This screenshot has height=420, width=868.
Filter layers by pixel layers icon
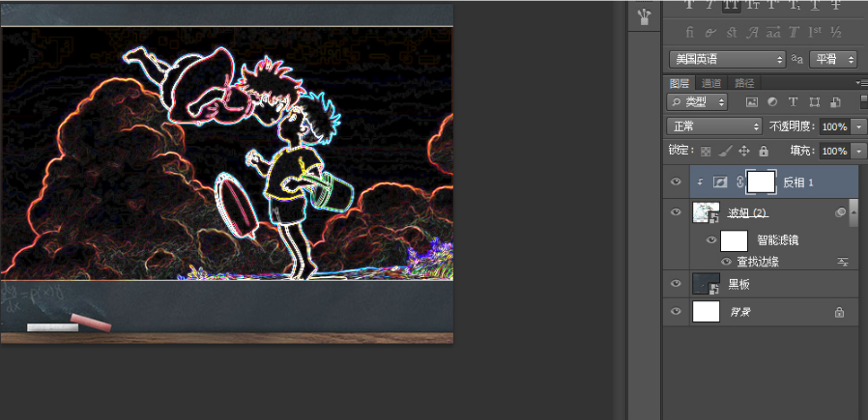(x=752, y=102)
